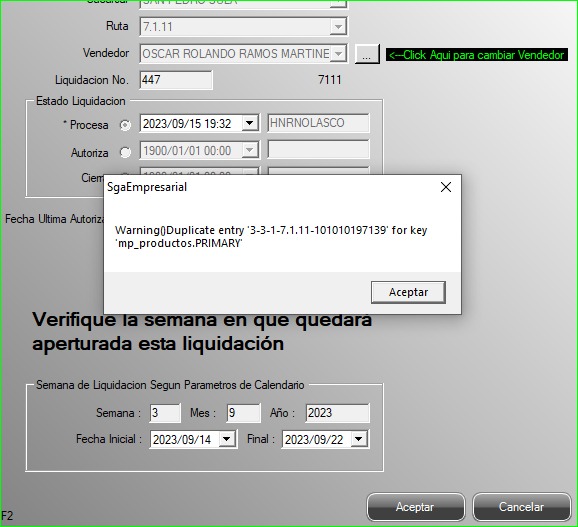Expand the Vendedor dropdown arrow
The height and width of the screenshot is (527, 578).
pyautogui.click(x=338, y=54)
